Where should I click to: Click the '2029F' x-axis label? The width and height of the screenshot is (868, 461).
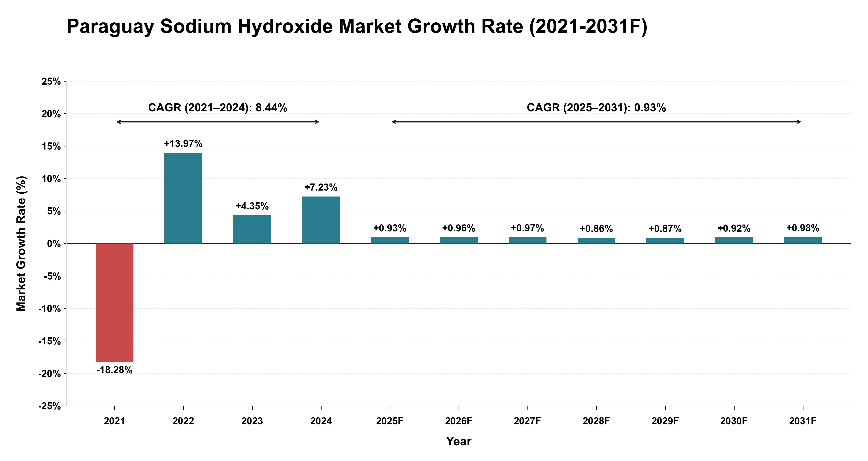click(665, 421)
